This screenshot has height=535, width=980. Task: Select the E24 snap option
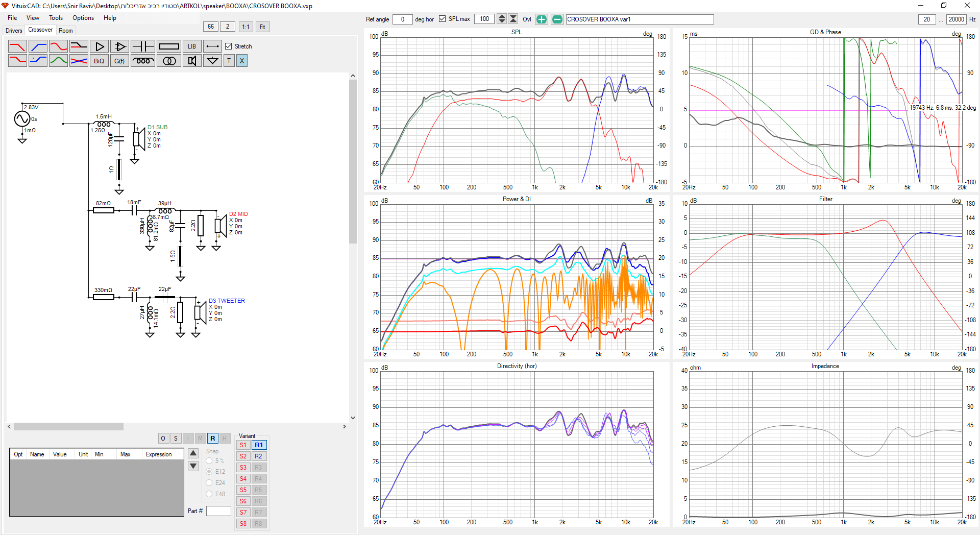pos(209,483)
